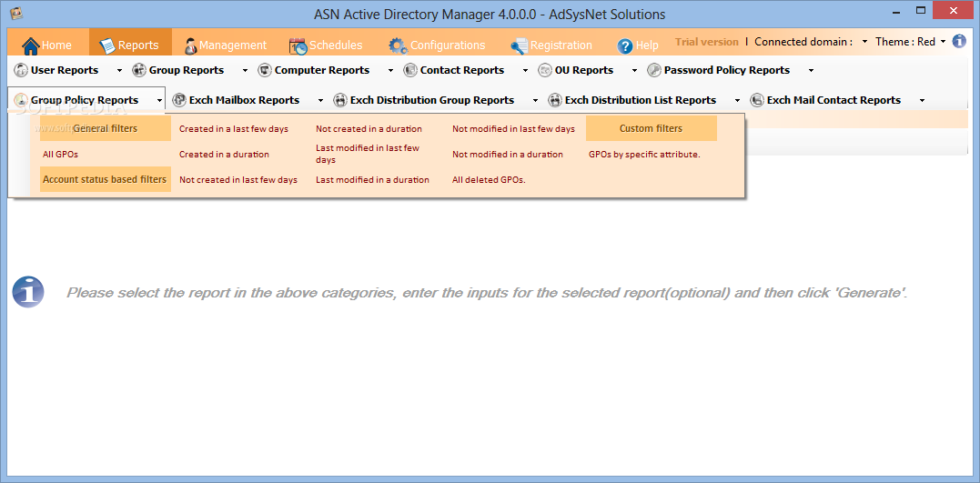Click the Schedules calendar icon
Screen dimensions: 980x483
point(298,45)
